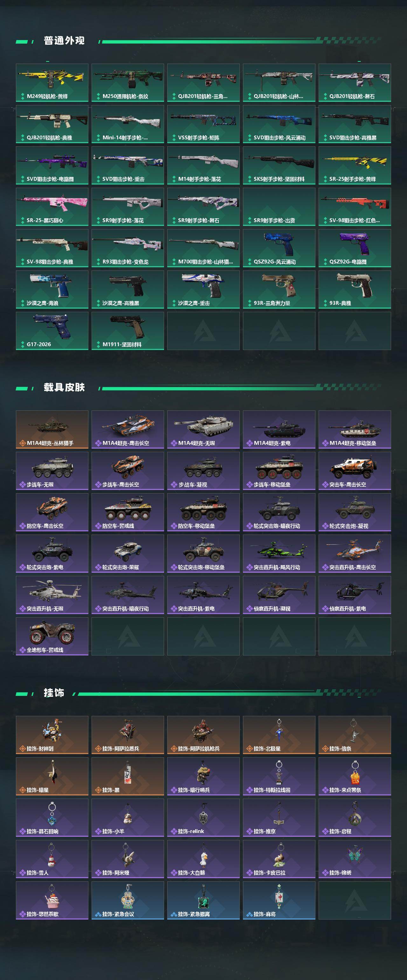Click the SV-98狙击步枪-红色 sniper skin
The image size is (407, 980).
pyautogui.click(x=355, y=206)
